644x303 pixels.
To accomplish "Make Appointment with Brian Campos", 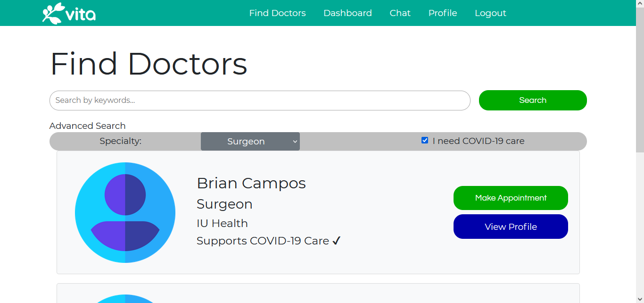I will pos(511,198).
